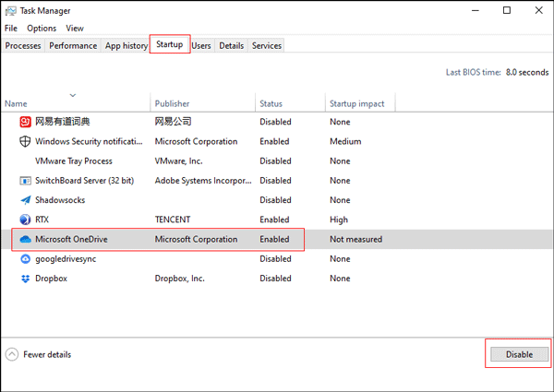Click the Task Manager title bar icon
Image resolution: width=554 pixels, height=392 pixels.
pos(10,11)
